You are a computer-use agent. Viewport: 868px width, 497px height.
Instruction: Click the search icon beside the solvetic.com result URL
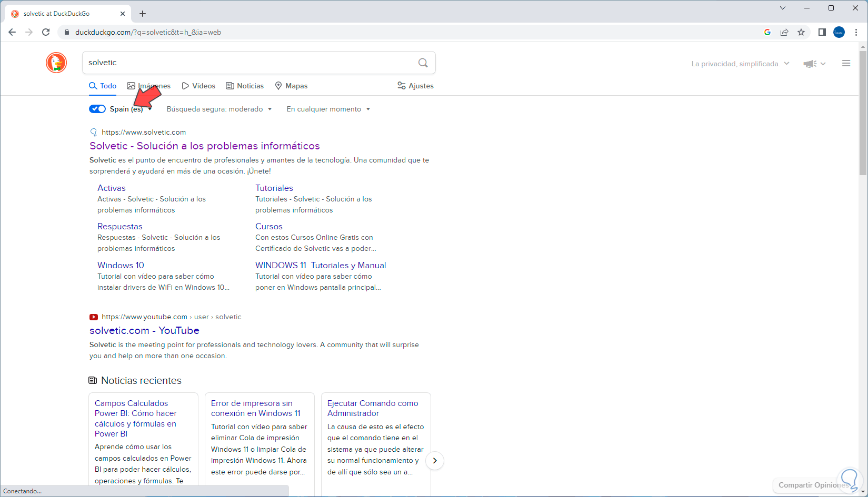point(94,132)
